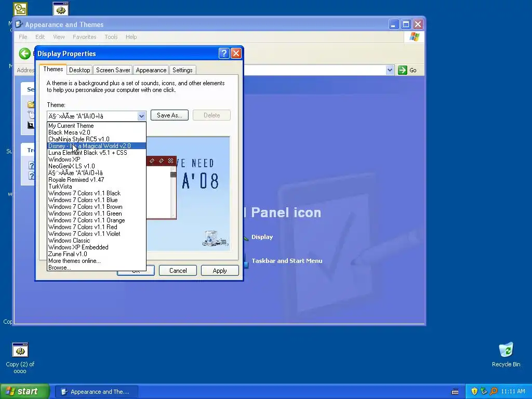
Task: Click Appearance and Themes taskbar button
Action: pyautogui.click(x=97, y=392)
